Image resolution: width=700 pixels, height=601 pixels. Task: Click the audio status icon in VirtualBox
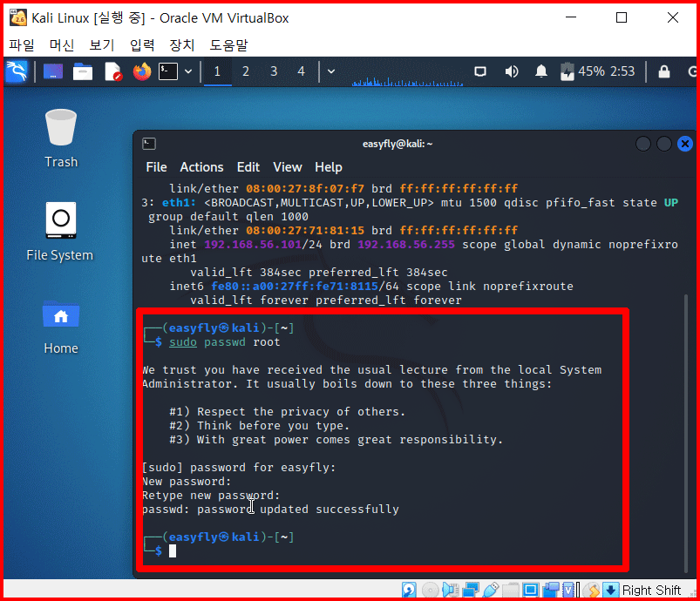click(450, 591)
